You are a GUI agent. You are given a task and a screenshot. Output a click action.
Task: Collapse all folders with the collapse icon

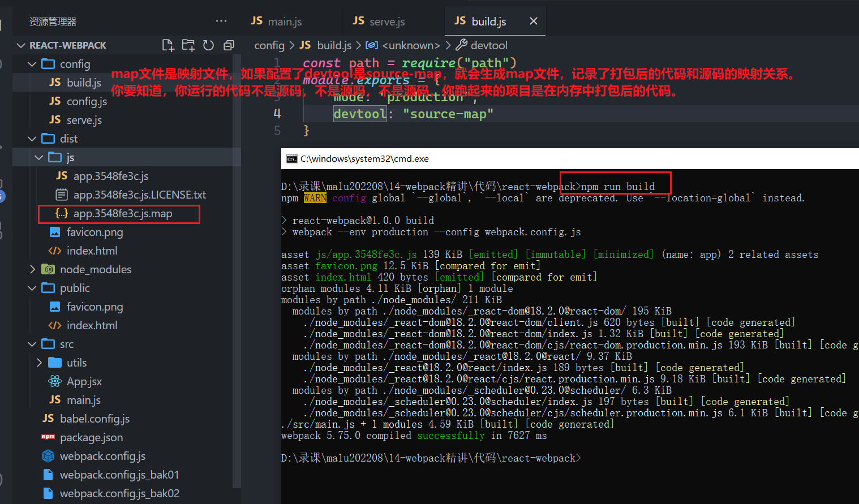pos(229,45)
